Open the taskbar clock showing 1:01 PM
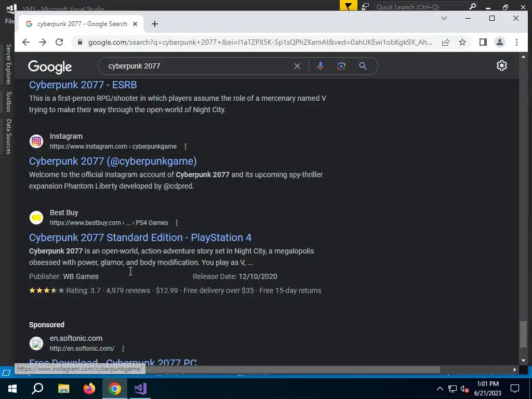This screenshot has height=399, width=532. tap(487, 389)
